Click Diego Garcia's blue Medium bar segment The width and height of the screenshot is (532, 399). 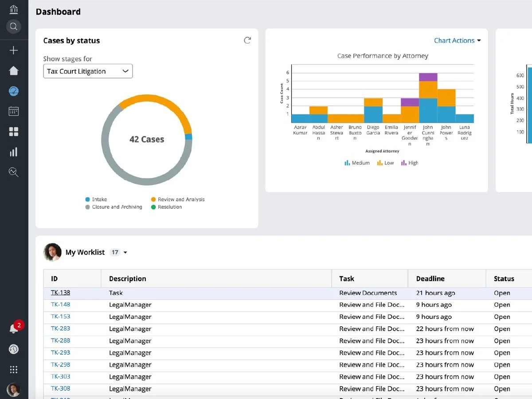click(x=373, y=114)
